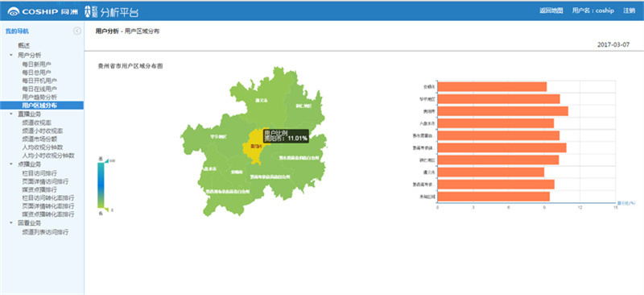
Task: Open 人均小时收视分钟数 report
Action: 48,156
